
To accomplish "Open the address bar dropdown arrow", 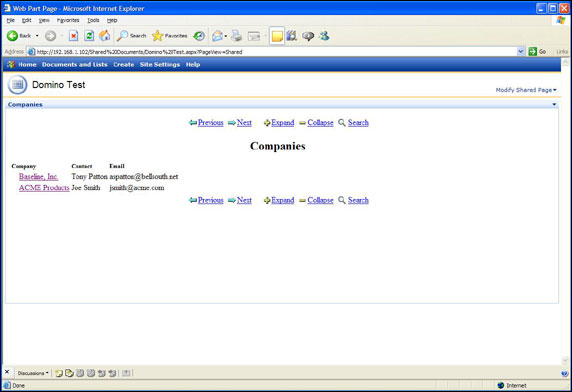I will pyautogui.click(x=521, y=52).
